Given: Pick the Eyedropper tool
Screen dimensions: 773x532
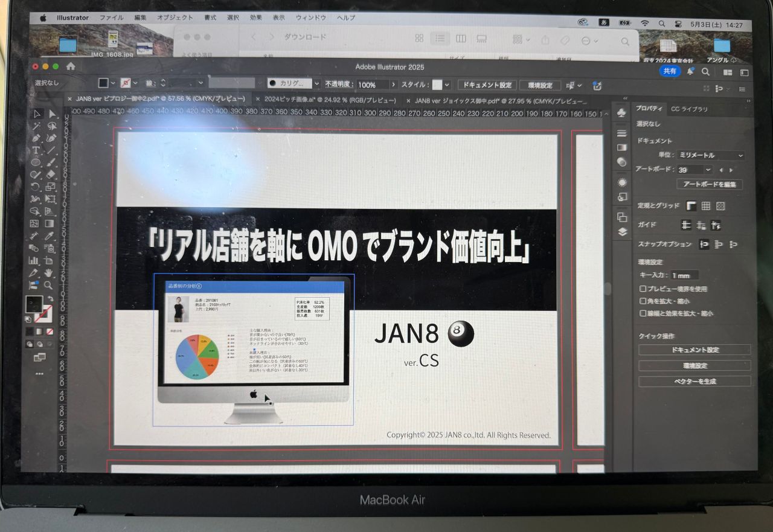Looking at the screenshot, I should click(x=50, y=236).
